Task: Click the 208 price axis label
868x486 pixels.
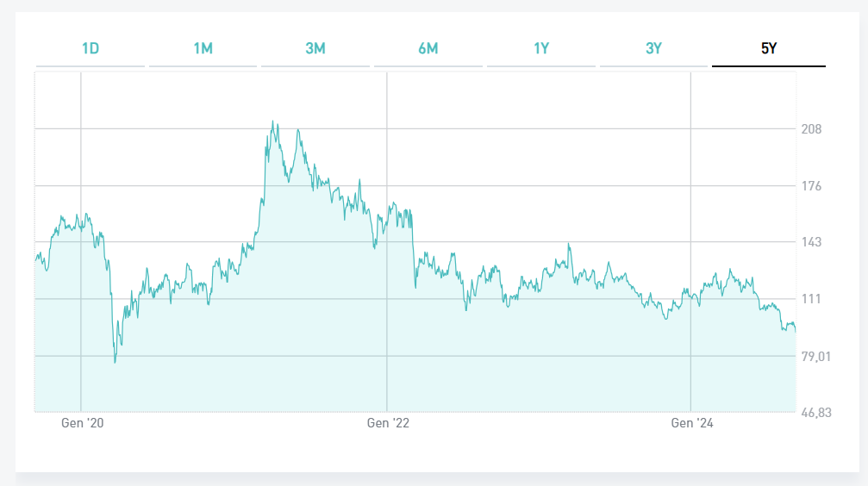Action: click(811, 129)
